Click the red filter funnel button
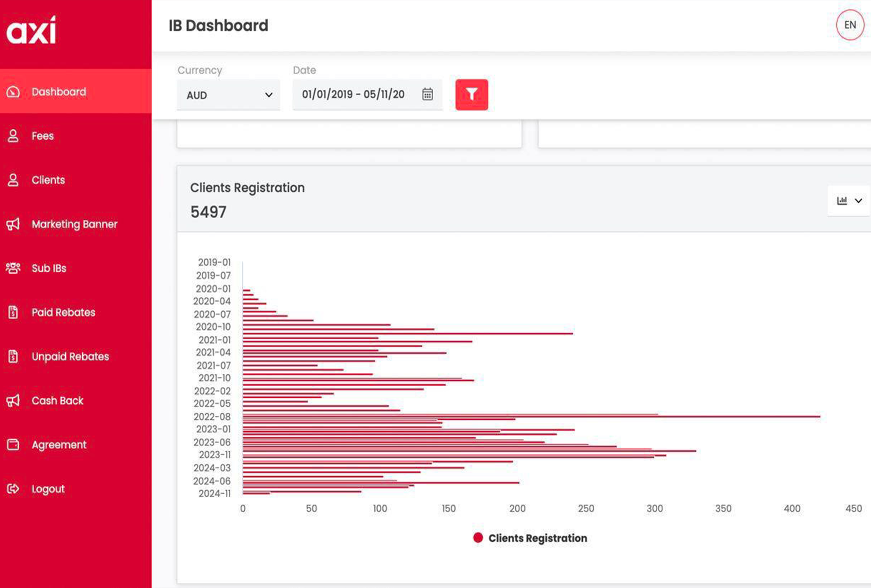This screenshot has width=871, height=588. click(x=471, y=95)
